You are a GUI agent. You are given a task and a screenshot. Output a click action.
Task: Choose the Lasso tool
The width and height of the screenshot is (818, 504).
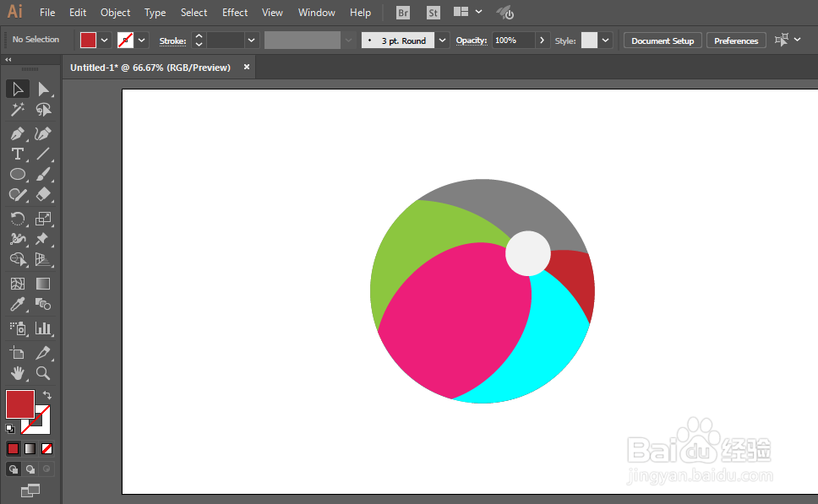pos(43,110)
